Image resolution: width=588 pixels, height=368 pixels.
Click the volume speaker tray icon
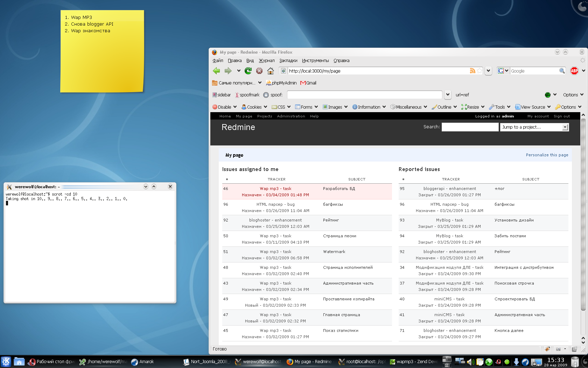pyautogui.click(x=470, y=362)
